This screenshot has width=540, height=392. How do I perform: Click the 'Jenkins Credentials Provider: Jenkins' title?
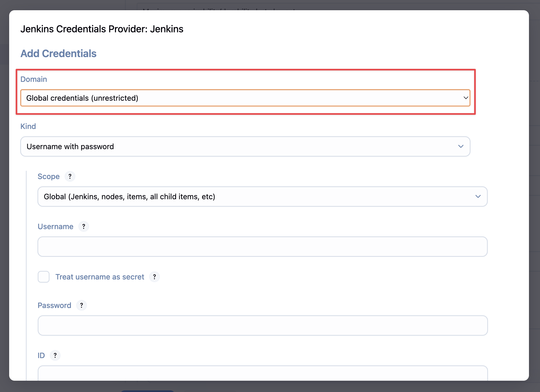[102, 29]
